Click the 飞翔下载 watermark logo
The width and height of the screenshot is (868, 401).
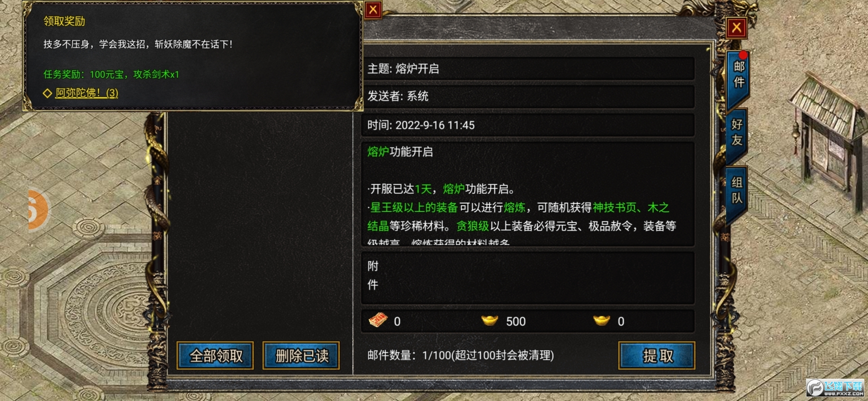coord(835,388)
